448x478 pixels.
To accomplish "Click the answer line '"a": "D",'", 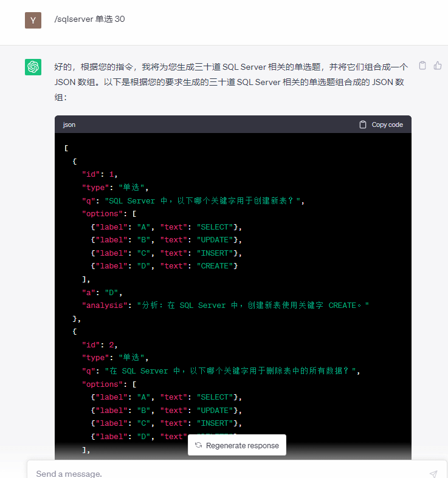I will [x=102, y=293].
